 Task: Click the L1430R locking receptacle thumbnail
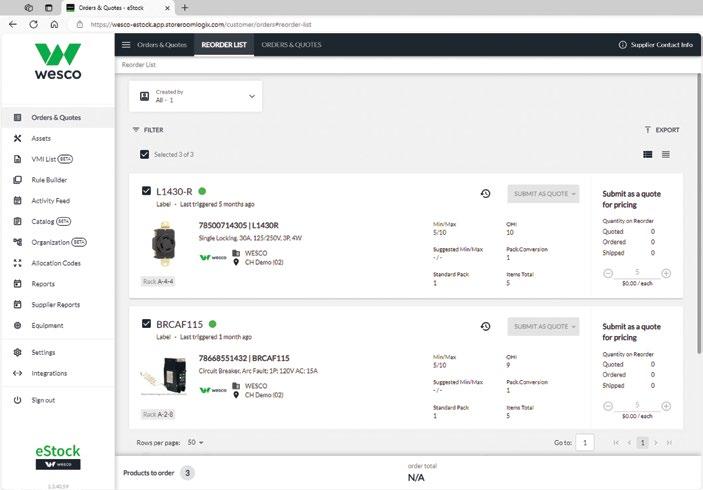click(x=164, y=244)
